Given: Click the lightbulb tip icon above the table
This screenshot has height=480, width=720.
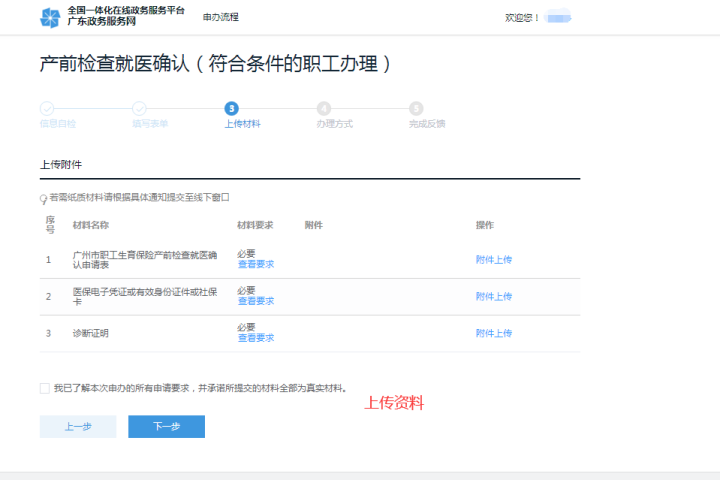Looking at the screenshot, I should coord(43,199).
